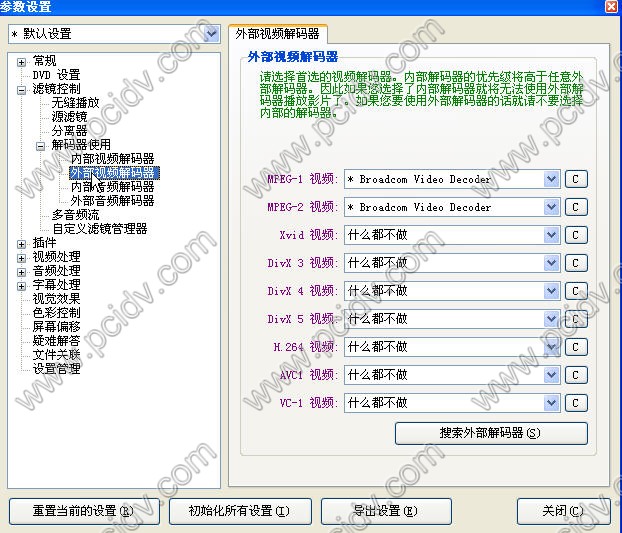Collapse the 解码器使用 tree node
This screenshot has width=622, height=533.
click(40, 146)
